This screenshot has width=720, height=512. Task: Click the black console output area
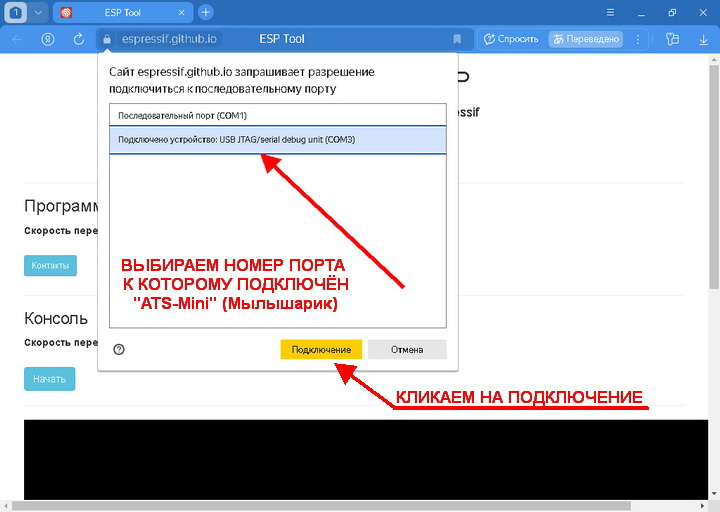click(x=366, y=459)
